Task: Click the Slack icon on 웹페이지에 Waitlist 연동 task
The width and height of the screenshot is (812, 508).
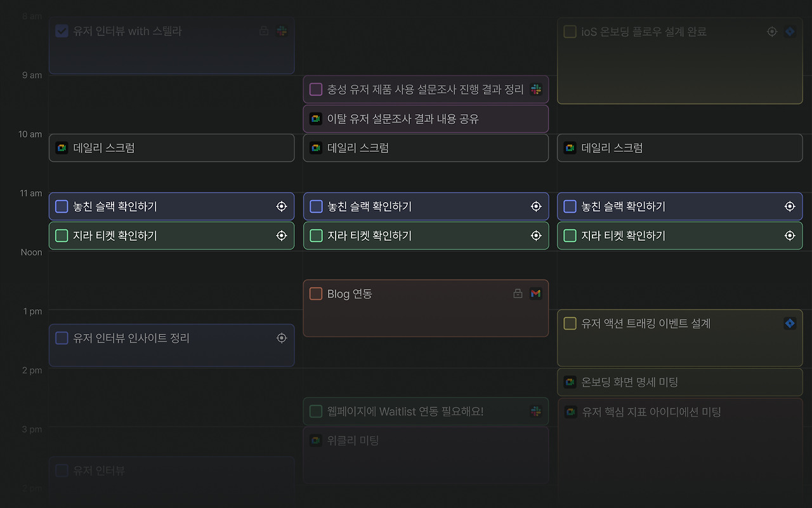Action: [536, 411]
